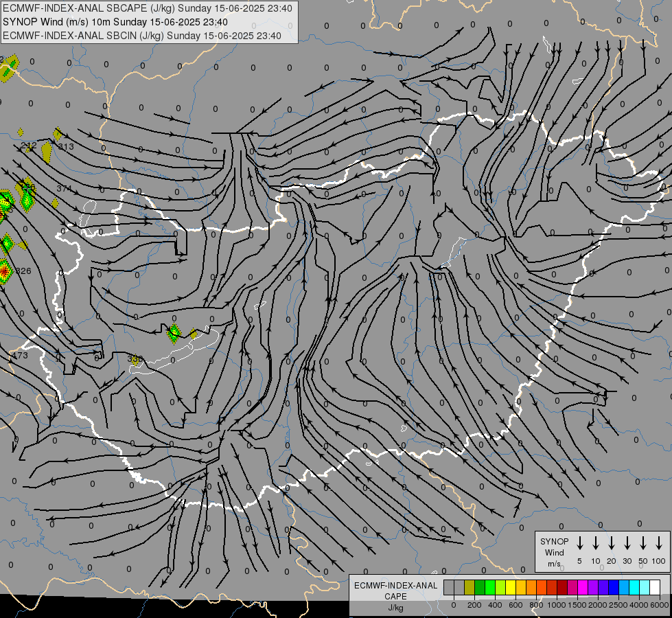Viewport: 672px width, 618px height.
Task: Click the 'ECMWF-INDEX-ANAL SBCAPE' header line
Action: [x=148, y=8]
